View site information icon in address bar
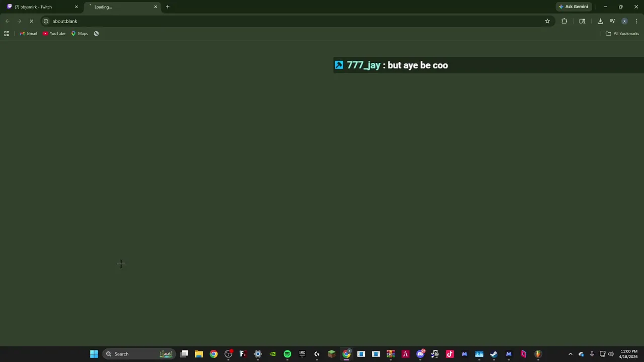The width and height of the screenshot is (644, 362). click(46, 21)
